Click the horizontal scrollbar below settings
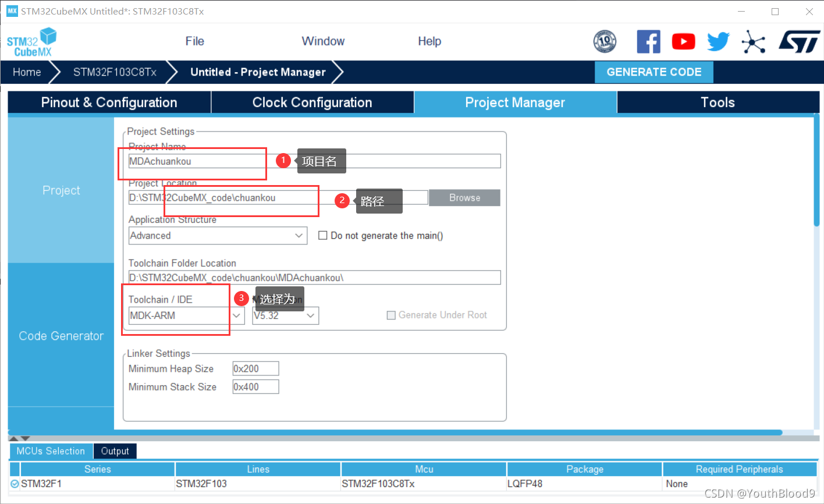The image size is (824, 504). [x=396, y=432]
